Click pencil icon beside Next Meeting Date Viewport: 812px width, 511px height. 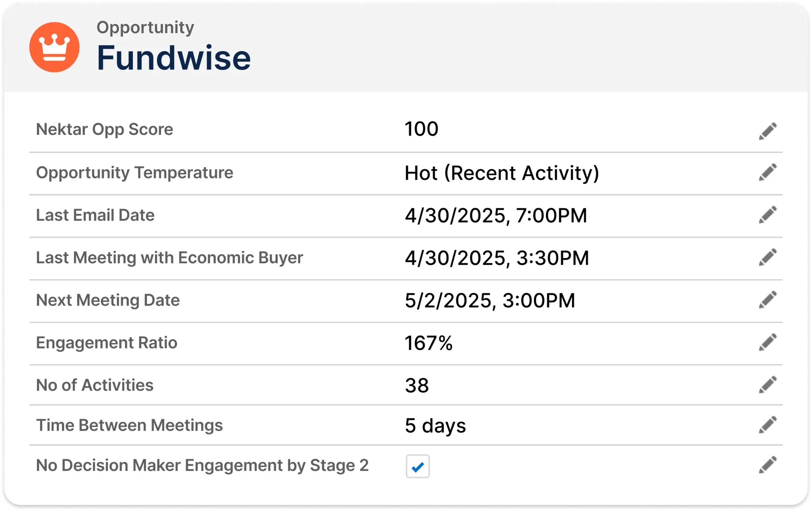pyautogui.click(x=768, y=299)
